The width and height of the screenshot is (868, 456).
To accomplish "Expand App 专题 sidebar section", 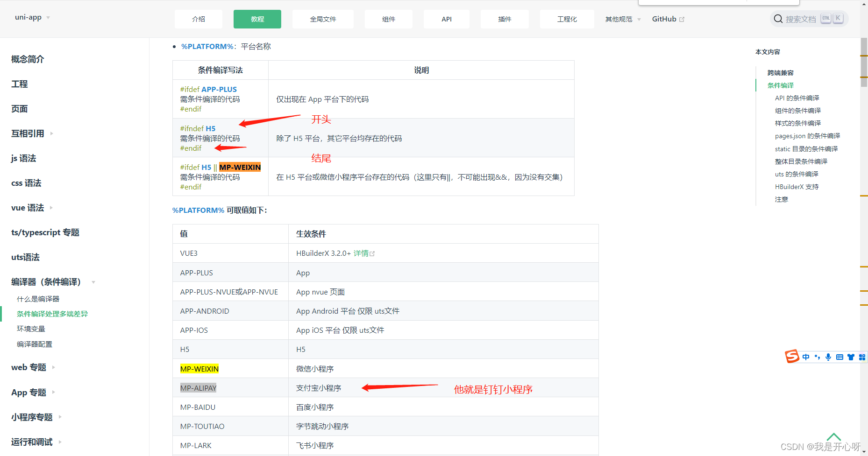I will tap(53, 392).
